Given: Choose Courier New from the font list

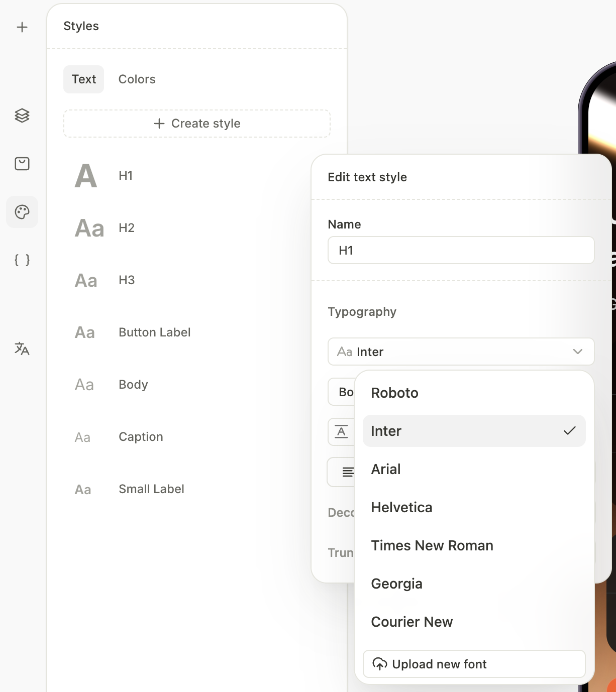Looking at the screenshot, I should 474,622.
